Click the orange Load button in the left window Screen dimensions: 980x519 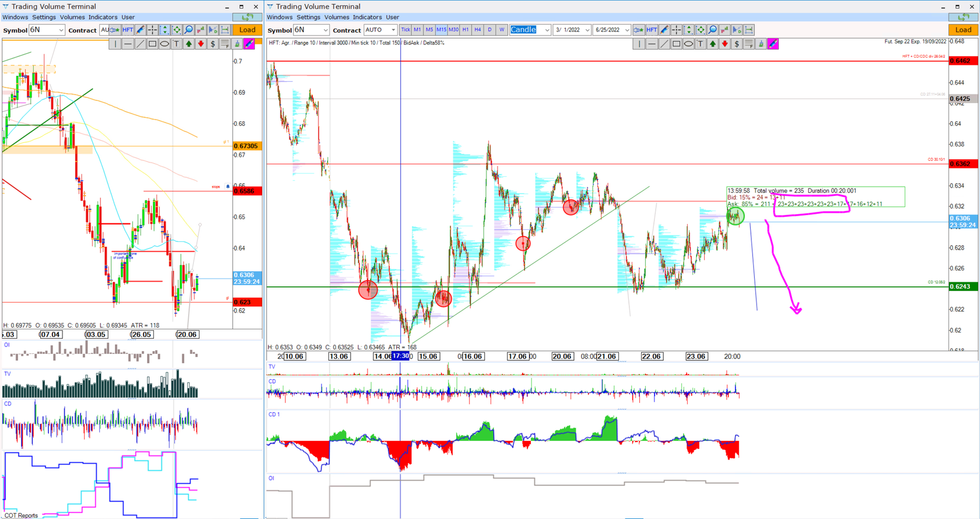click(x=247, y=30)
